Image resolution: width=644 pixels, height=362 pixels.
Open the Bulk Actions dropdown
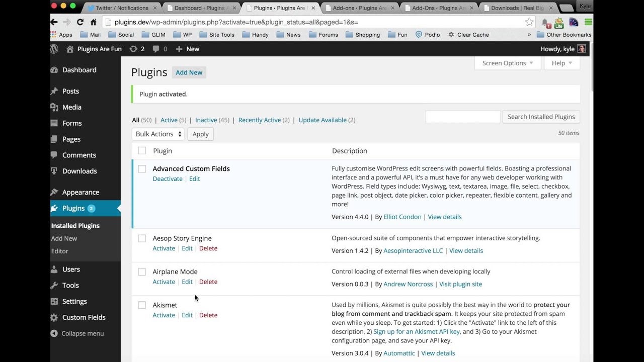point(158,134)
